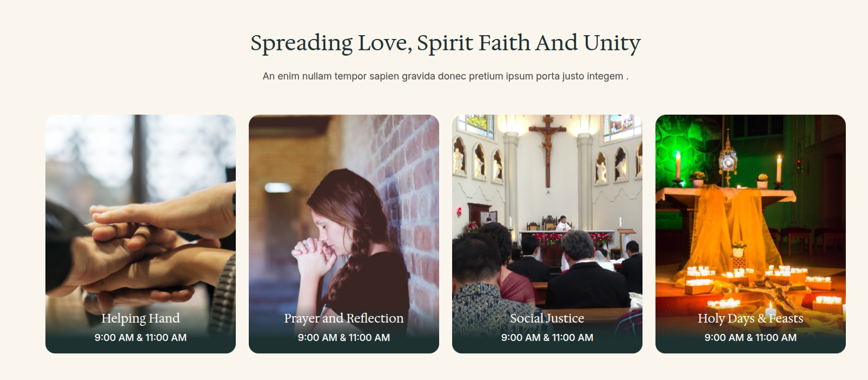
Task: Click service time under Holy Days & Feasts
Action: tap(751, 338)
